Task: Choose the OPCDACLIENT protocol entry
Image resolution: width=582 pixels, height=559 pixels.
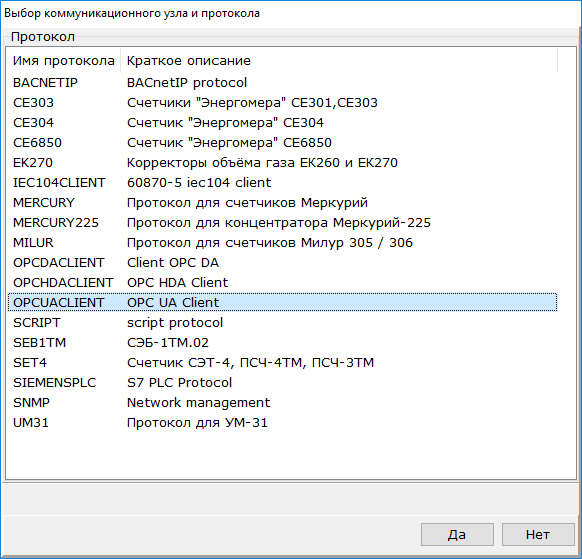Action: [282, 263]
